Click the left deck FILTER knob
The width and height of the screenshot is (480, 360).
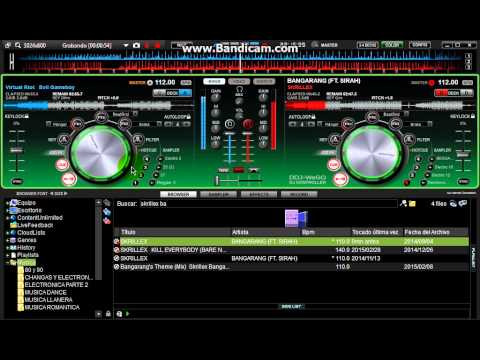[x=138, y=139]
